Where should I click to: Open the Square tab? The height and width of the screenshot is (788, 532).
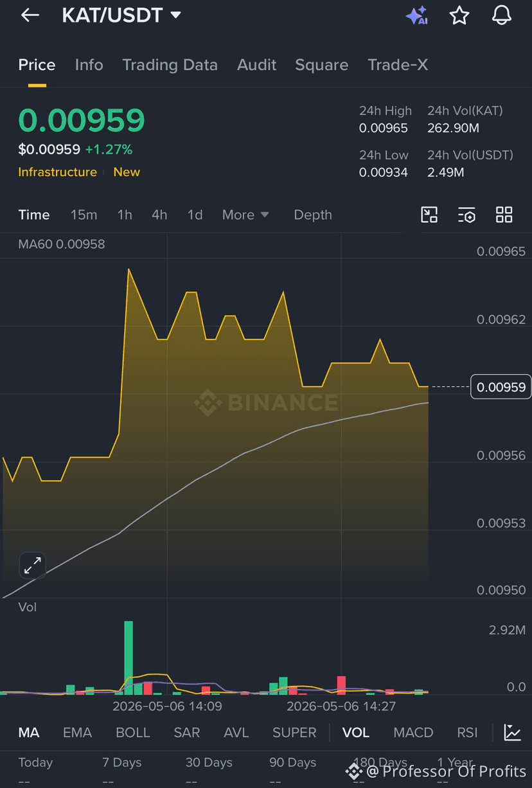point(321,65)
